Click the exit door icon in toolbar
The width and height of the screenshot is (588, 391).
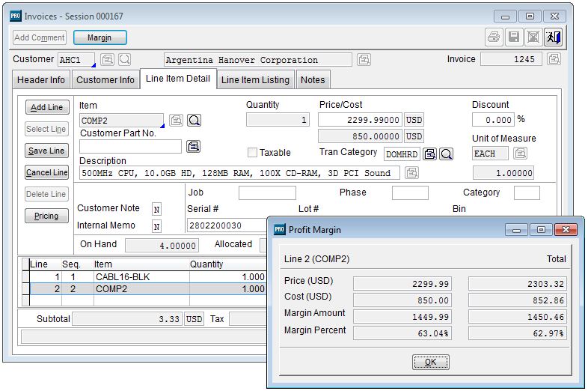coord(553,37)
